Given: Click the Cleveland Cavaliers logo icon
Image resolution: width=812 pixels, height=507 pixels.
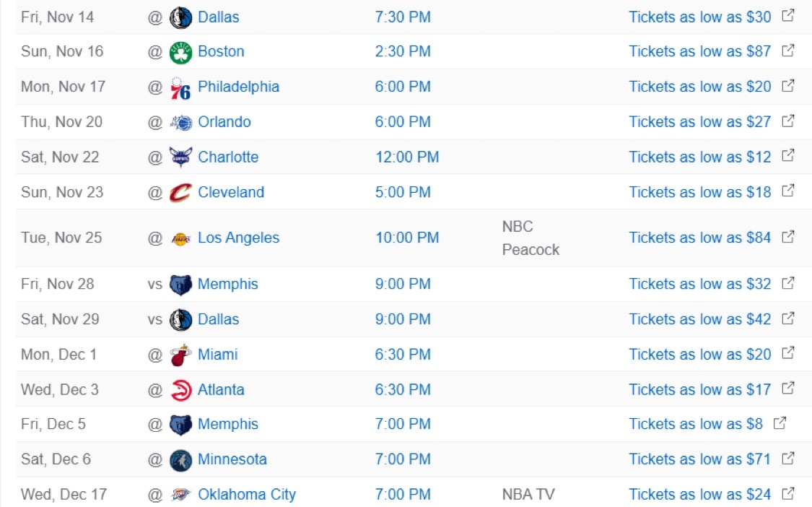Looking at the screenshot, I should coord(180,193).
